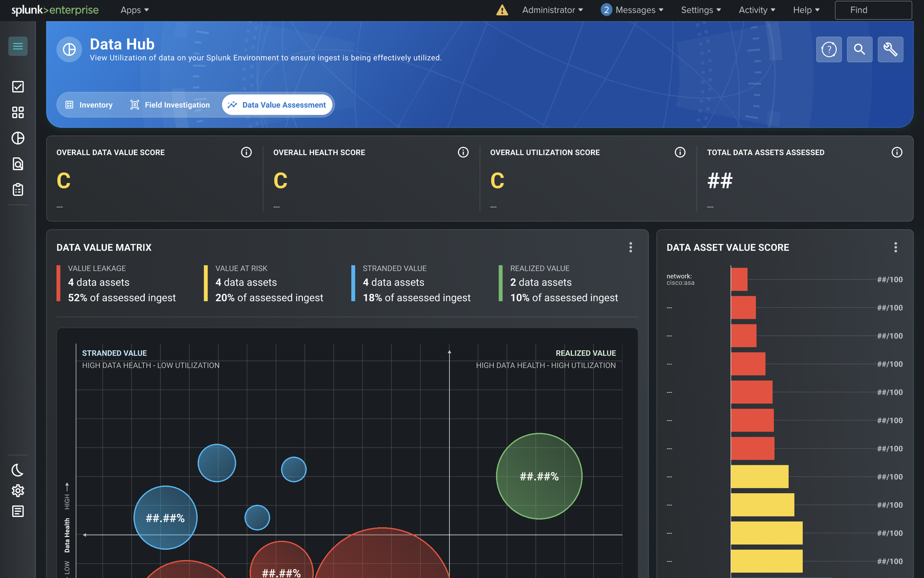The height and width of the screenshot is (578, 924).
Task: Toggle dark mode moon icon
Action: 18,470
